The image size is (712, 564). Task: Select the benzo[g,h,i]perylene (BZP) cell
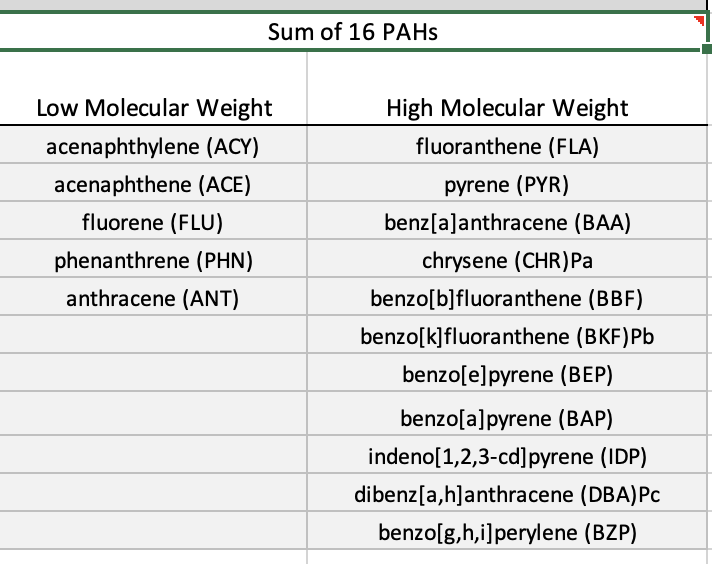click(507, 531)
